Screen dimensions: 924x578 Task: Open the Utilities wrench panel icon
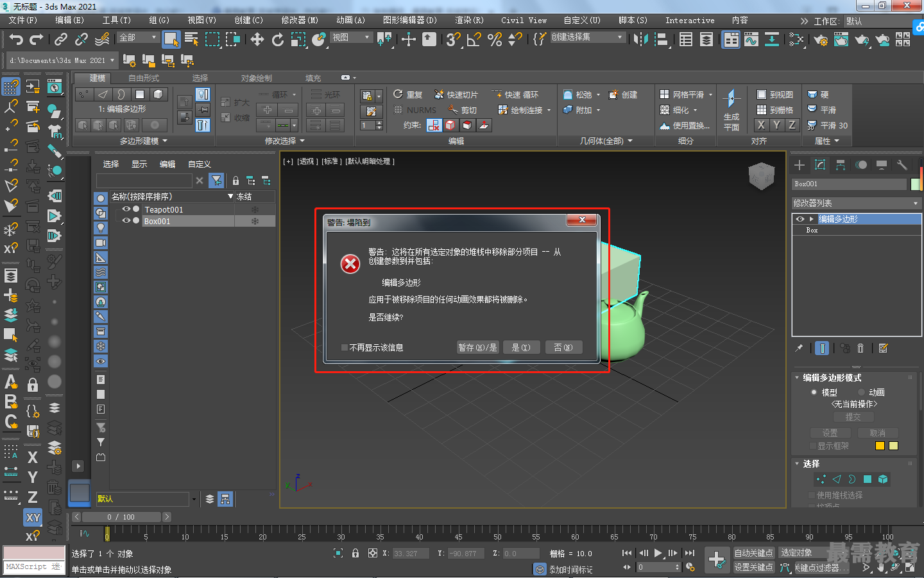[x=902, y=165]
